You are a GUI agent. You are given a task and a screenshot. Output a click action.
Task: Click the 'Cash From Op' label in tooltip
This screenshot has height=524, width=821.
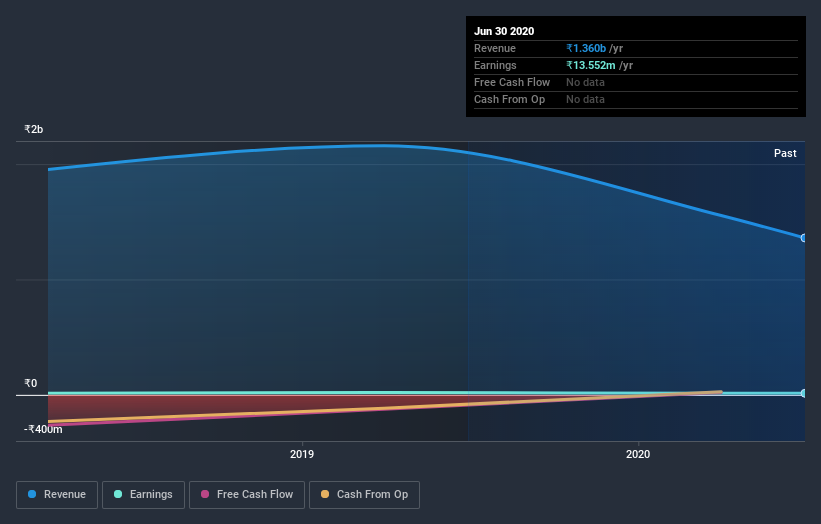coord(509,99)
